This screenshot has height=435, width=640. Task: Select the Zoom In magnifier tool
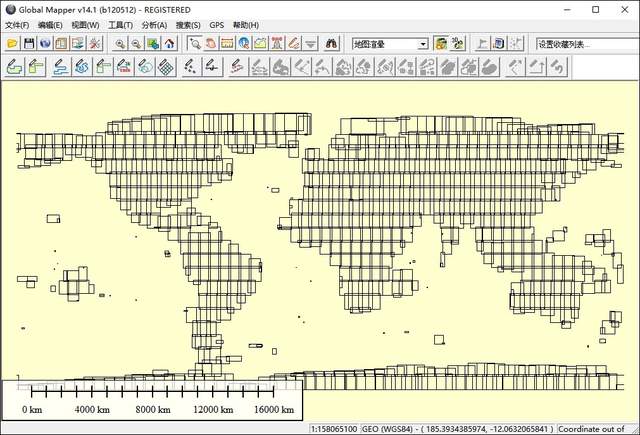click(120, 44)
